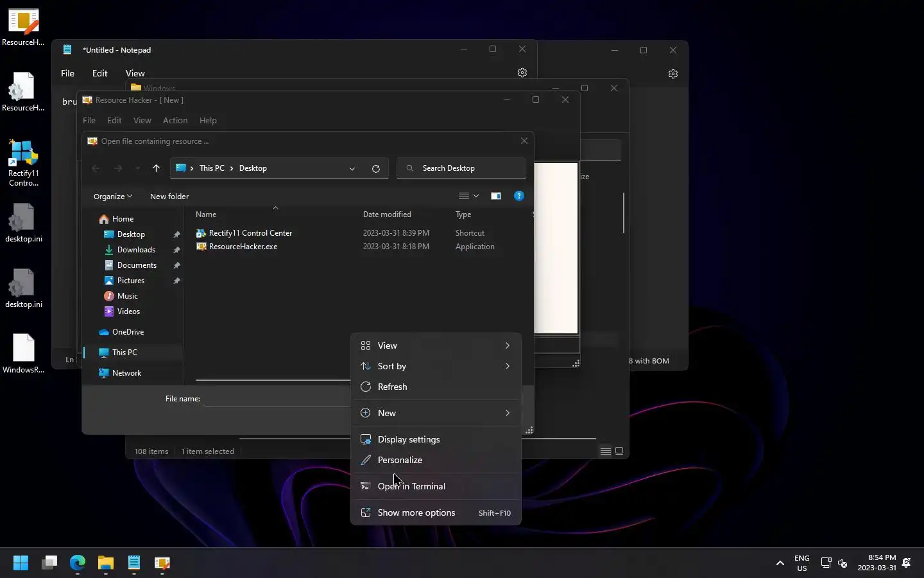924x578 pixels.
Task: Open Notepad Edit menu
Action: [x=99, y=73]
